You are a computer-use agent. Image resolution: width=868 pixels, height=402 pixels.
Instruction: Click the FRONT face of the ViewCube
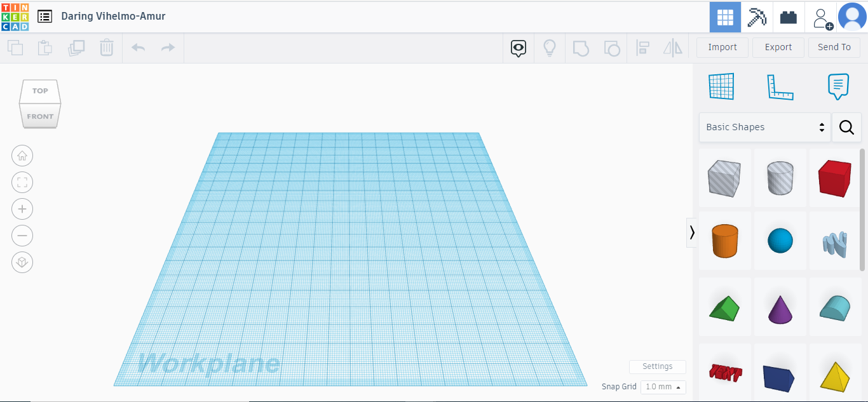(40, 116)
